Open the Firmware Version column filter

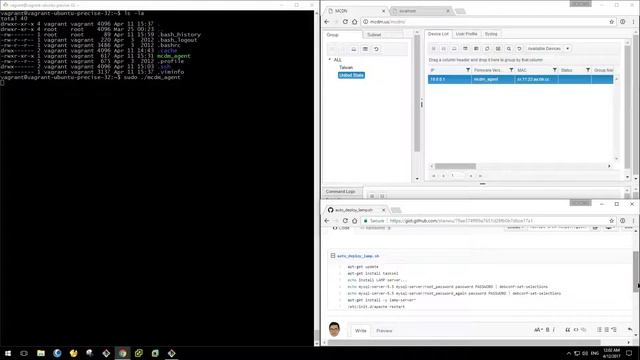tap(511, 70)
